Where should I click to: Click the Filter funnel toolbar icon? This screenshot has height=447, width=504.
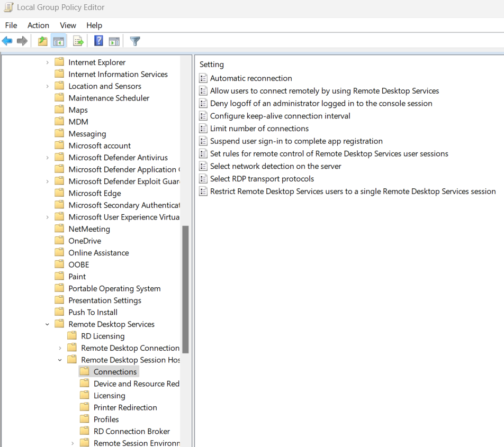(135, 41)
